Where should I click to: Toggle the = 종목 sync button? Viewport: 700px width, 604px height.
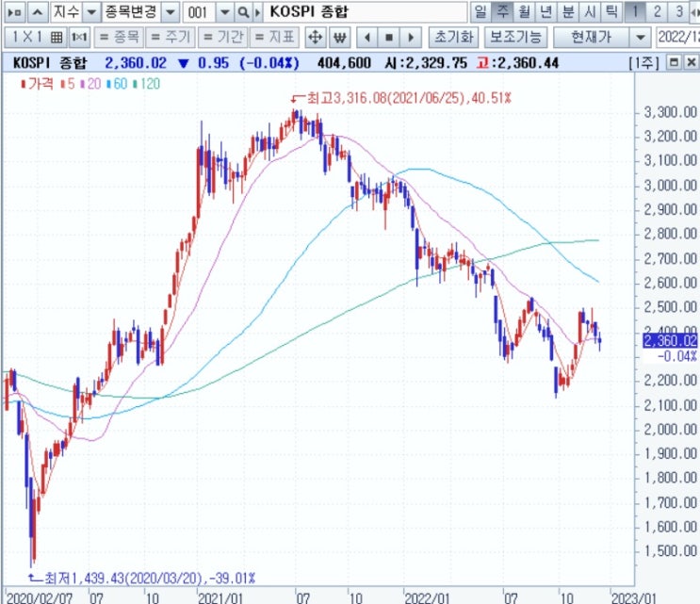coord(119,37)
